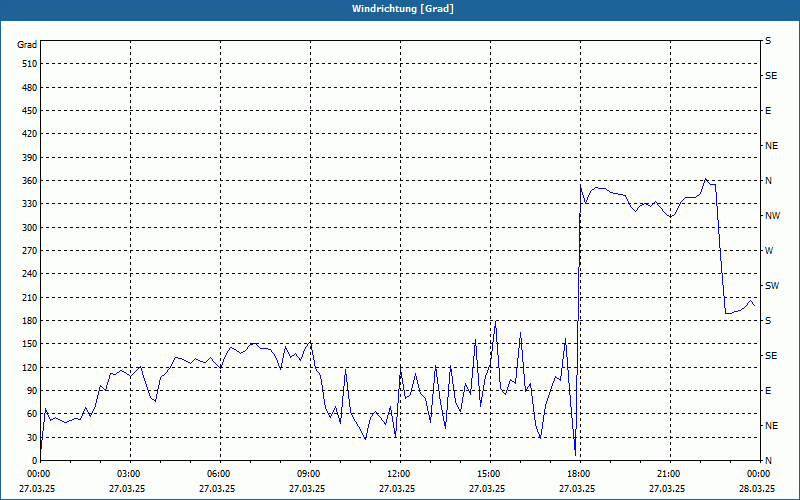This screenshot has height=500, width=800.
Task: Click the 15:00 time label
Action: [491, 474]
